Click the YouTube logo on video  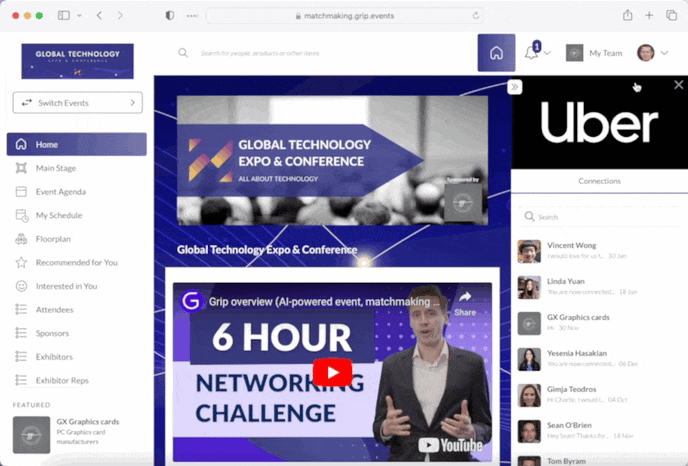(450, 445)
